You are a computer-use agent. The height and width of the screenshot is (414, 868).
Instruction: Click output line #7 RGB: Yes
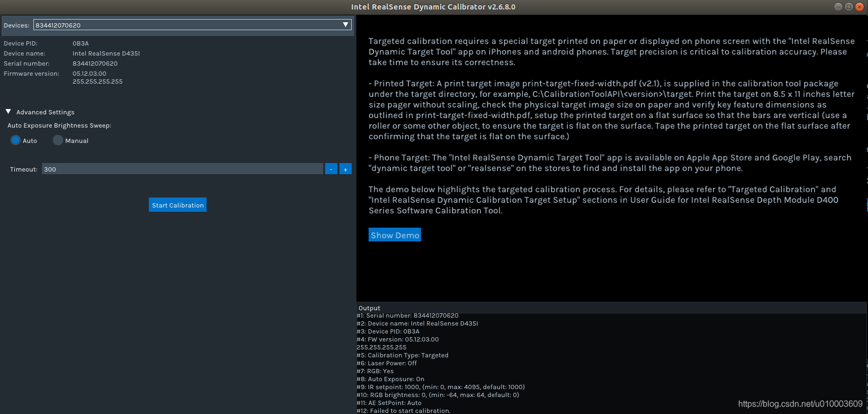[x=375, y=371]
